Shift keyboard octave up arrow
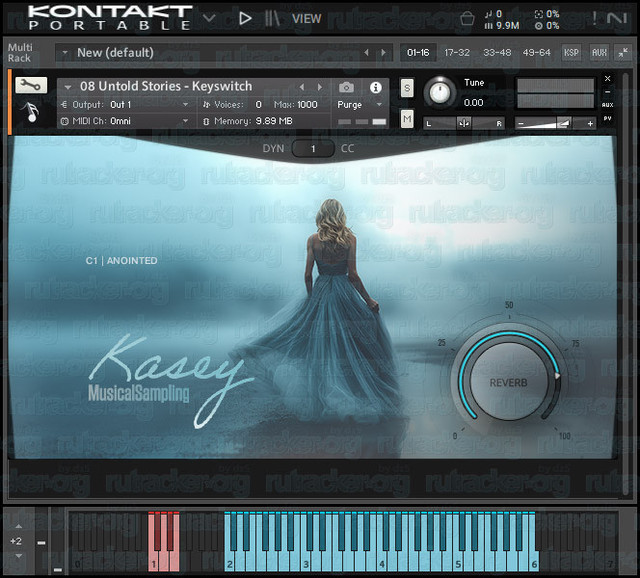 click(x=18, y=527)
